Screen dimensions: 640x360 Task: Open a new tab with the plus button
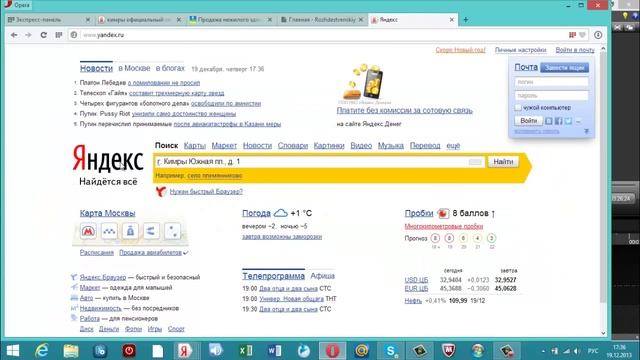coord(466,20)
